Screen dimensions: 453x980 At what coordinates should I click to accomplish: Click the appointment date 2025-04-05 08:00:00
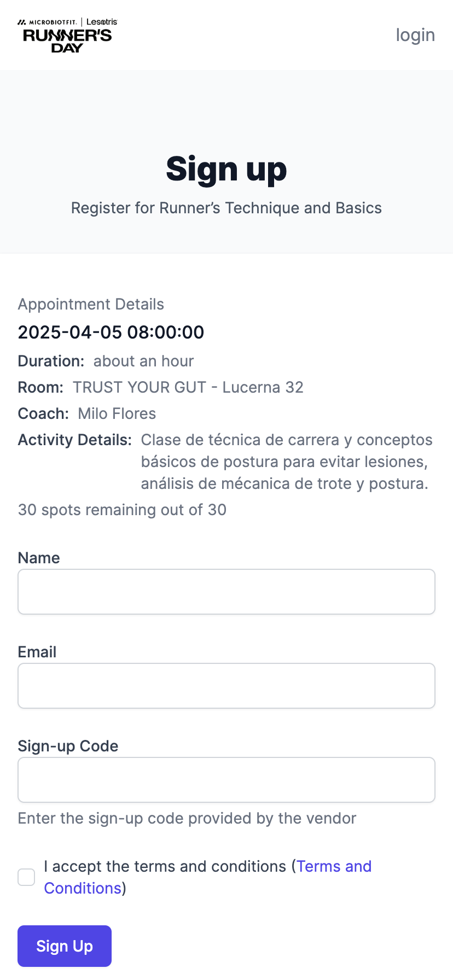[111, 332]
